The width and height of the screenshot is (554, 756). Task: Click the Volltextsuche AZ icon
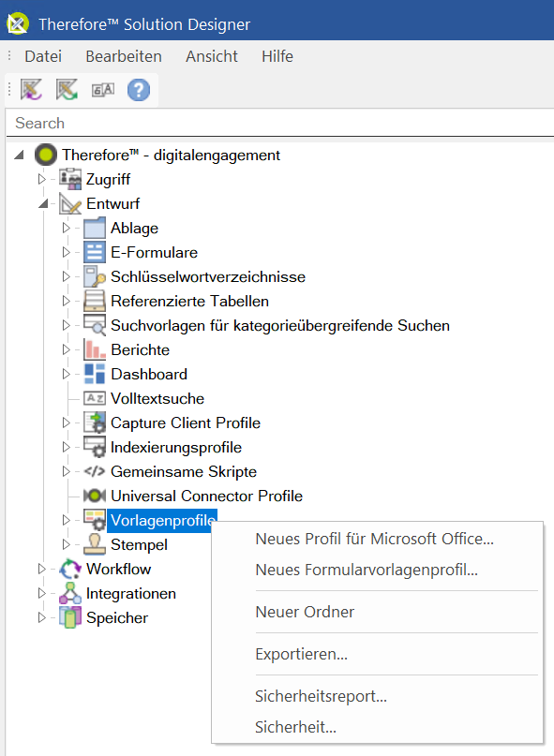click(x=95, y=398)
